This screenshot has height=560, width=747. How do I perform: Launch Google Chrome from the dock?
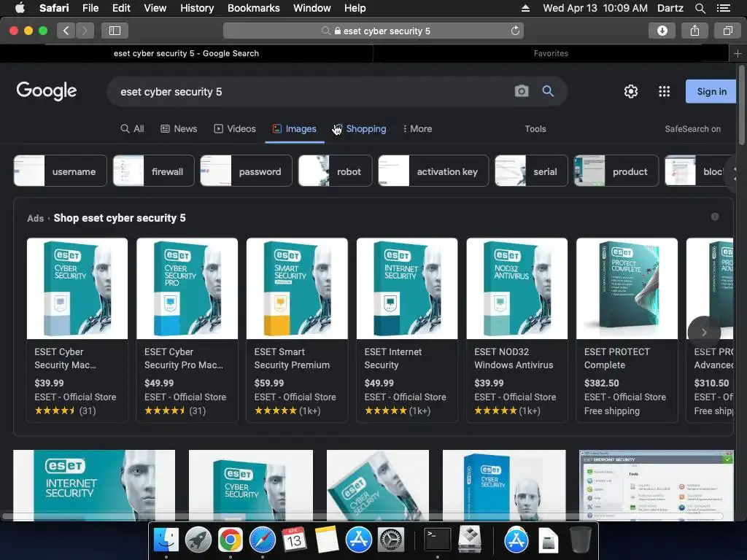coord(230,540)
